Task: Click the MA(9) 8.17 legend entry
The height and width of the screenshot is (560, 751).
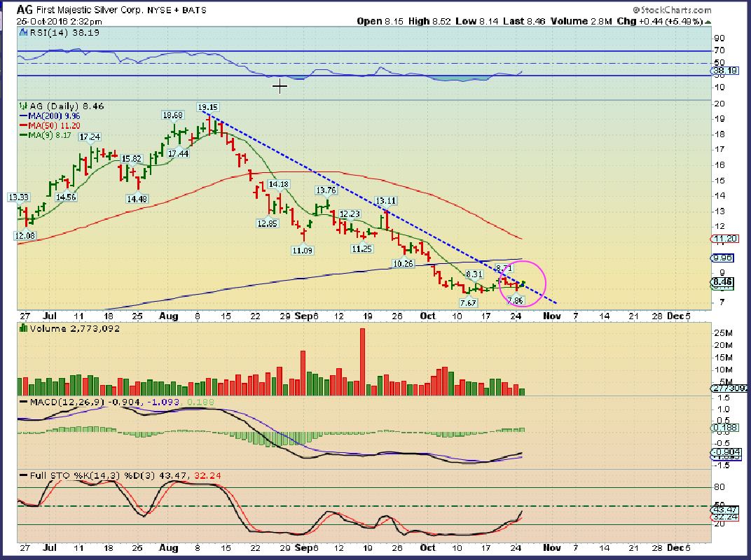Action: tap(45, 135)
